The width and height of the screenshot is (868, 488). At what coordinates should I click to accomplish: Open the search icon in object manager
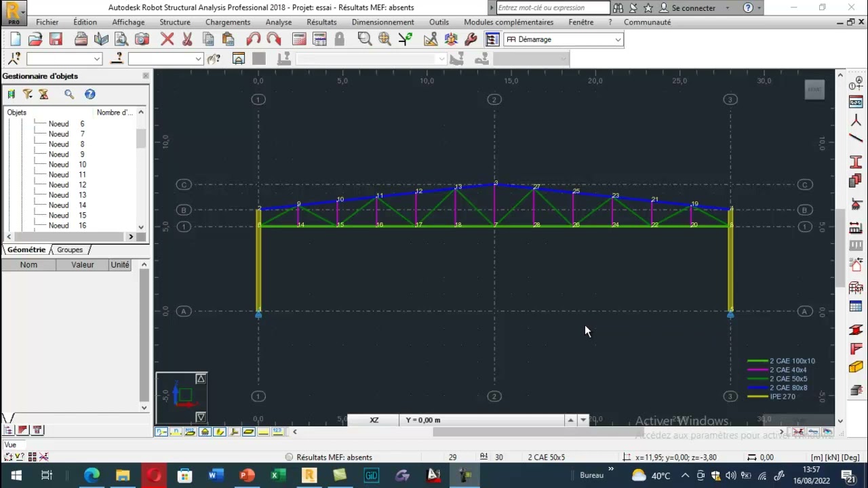69,94
